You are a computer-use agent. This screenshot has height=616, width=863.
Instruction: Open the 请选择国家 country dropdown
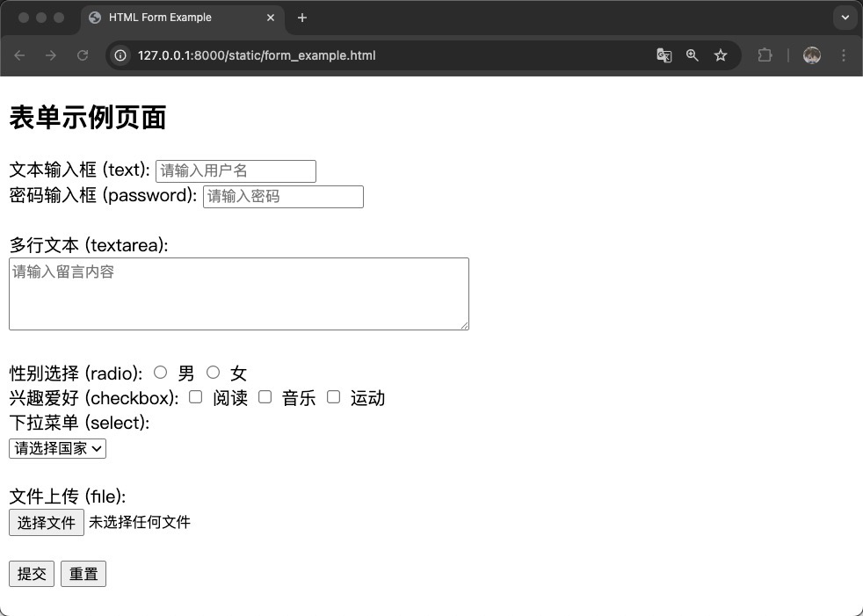click(x=57, y=448)
